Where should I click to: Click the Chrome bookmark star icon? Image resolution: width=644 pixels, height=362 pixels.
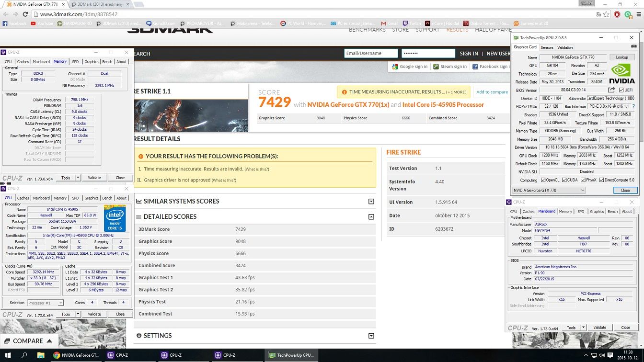tap(607, 14)
